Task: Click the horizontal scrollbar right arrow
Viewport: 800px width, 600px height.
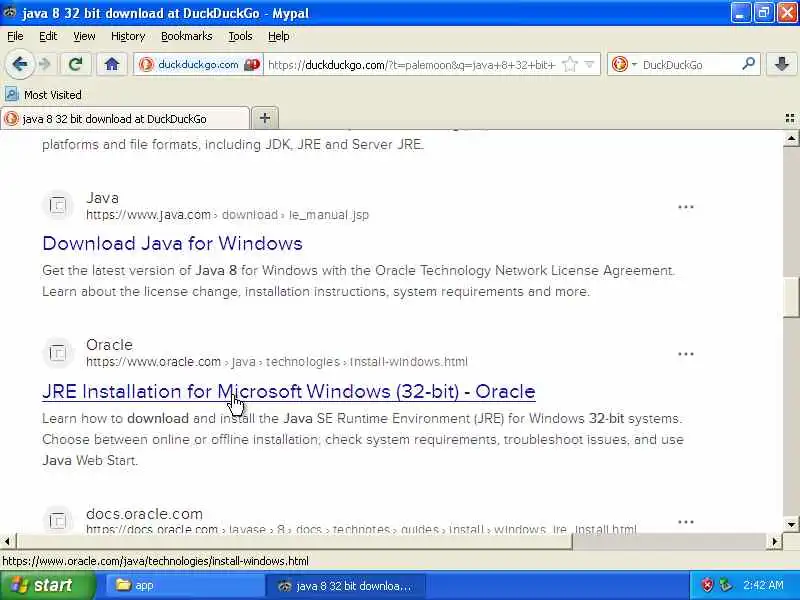Action: click(x=774, y=541)
